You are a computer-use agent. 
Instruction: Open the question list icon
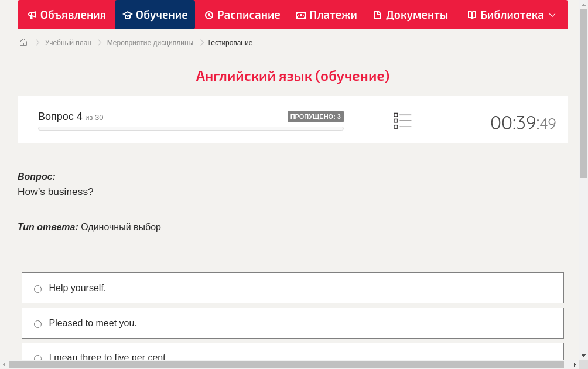(x=402, y=121)
